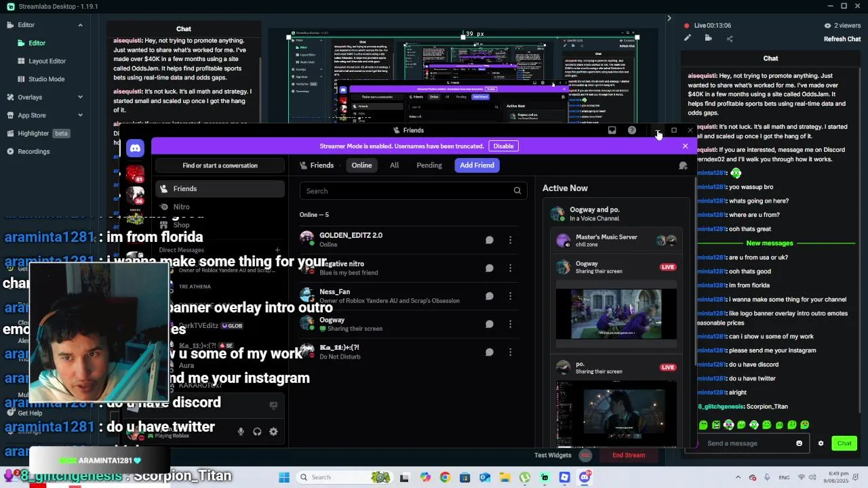Message Ness_Fan using the chat bubble icon
868x488 pixels.
click(489, 296)
